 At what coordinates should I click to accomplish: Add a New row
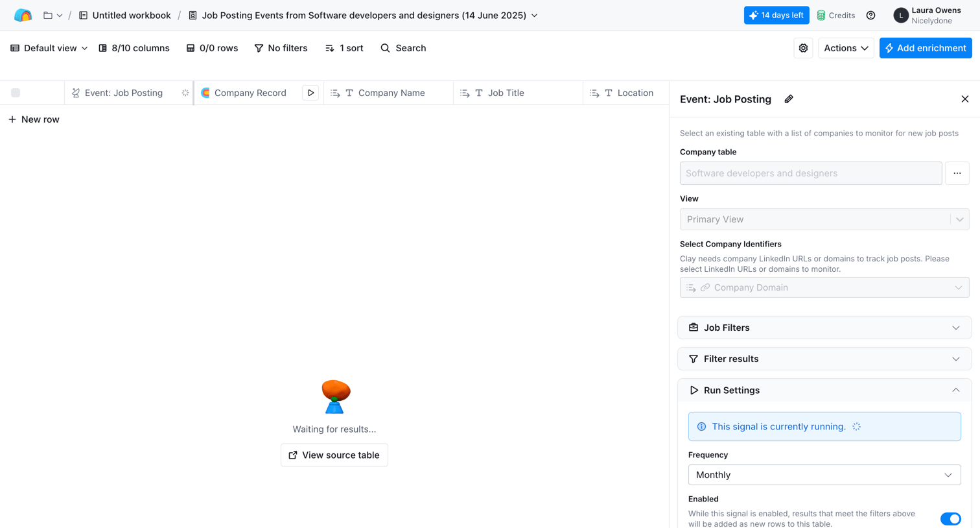(x=34, y=119)
